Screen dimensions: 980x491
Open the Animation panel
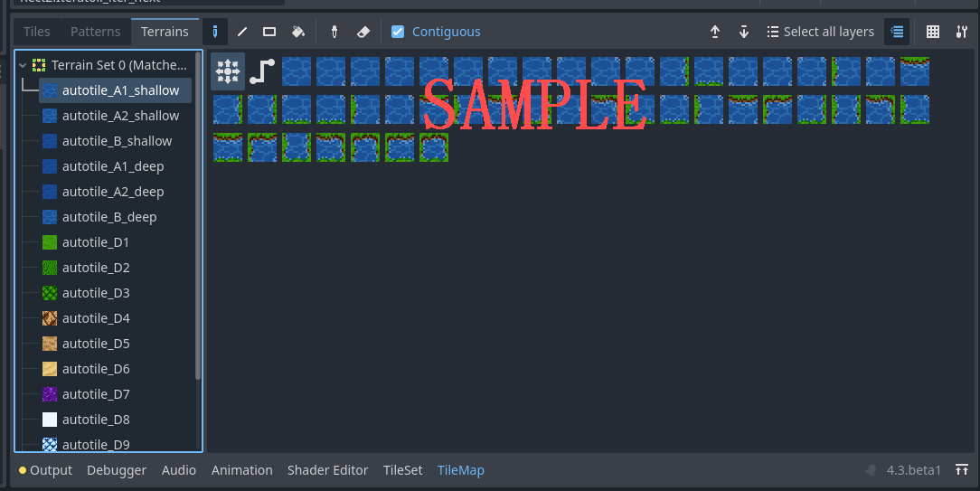coord(242,469)
